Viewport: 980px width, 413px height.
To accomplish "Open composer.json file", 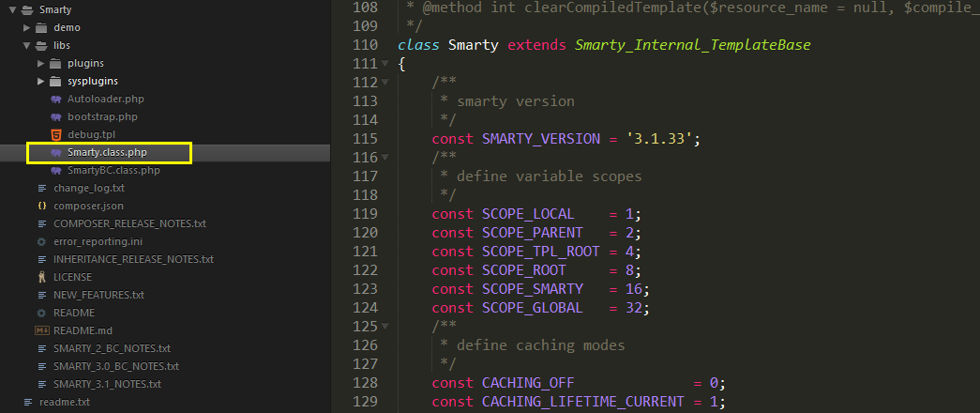I will pyautogui.click(x=89, y=206).
